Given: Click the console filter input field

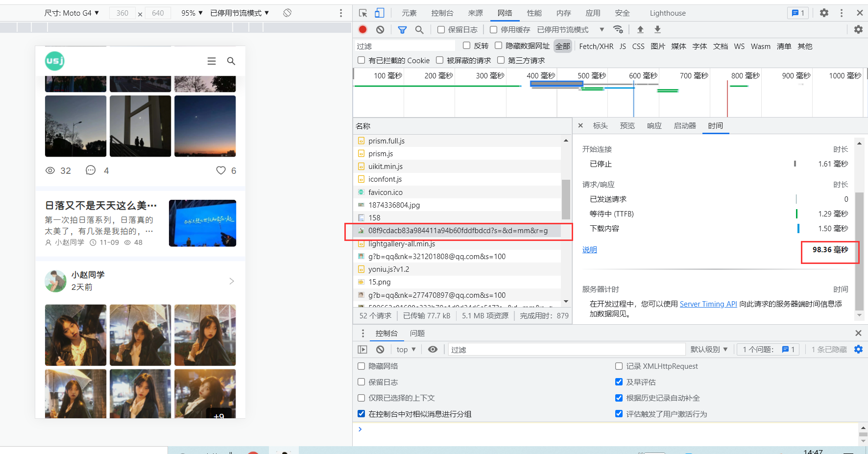Looking at the screenshot, I should coord(566,349).
